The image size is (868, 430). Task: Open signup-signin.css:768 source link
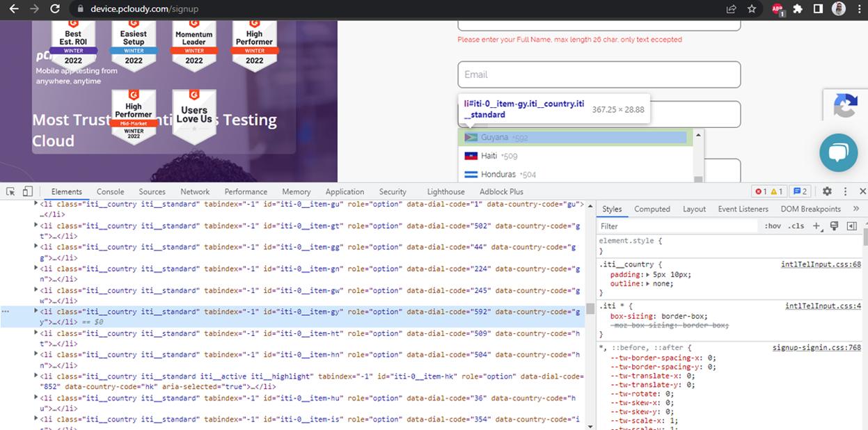tap(816, 348)
